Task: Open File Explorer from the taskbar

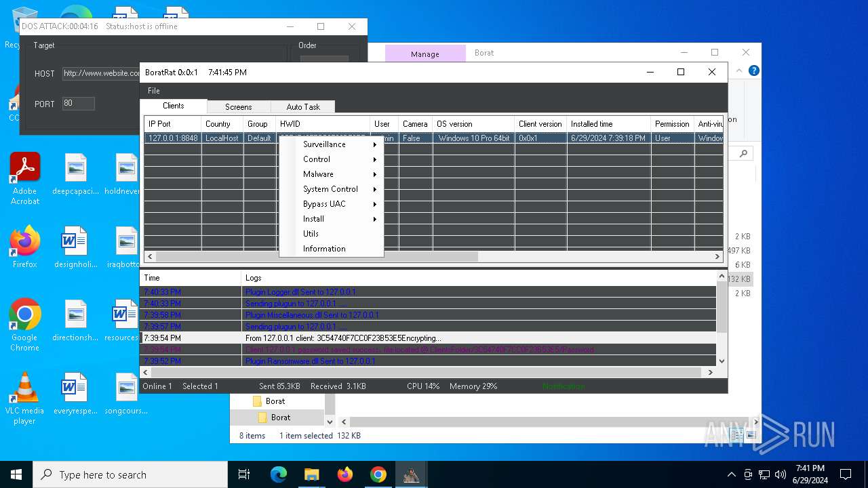Action: tap(311, 474)
